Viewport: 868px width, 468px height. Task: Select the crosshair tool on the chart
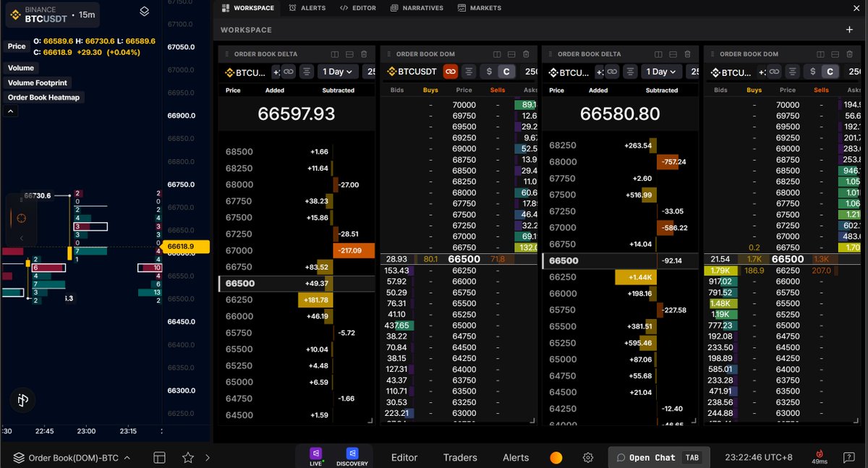coord(22,218)
